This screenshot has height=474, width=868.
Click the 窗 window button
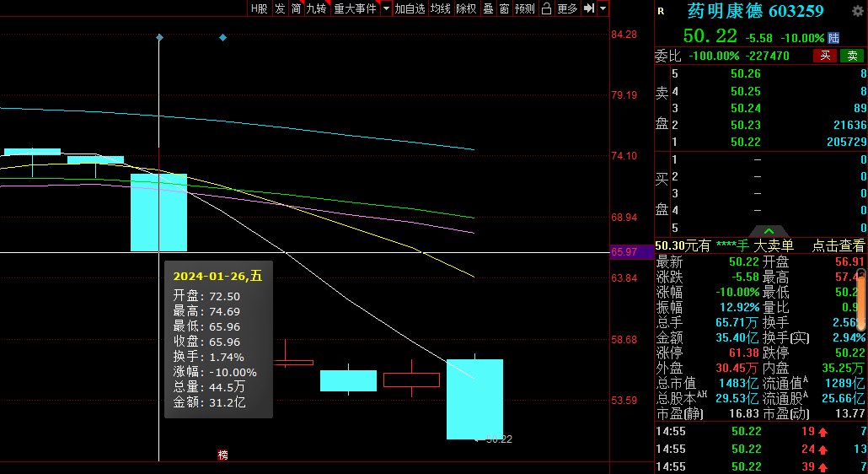pos(504,8)
